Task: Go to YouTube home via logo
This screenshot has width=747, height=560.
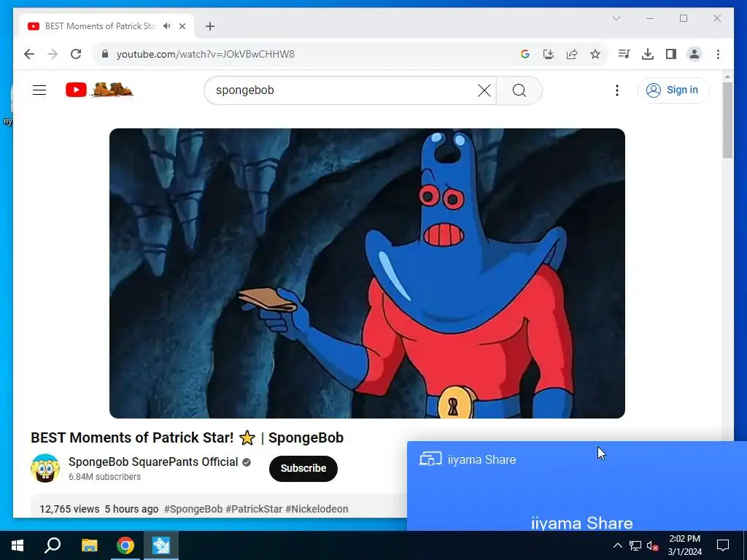Action: pos(99,90)
